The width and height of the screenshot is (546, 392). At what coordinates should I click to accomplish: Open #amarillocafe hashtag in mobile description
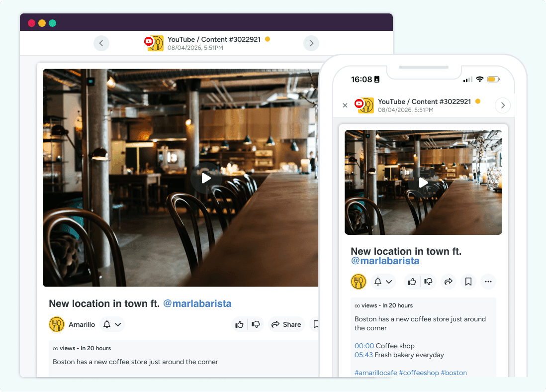(x=376, y=373)
